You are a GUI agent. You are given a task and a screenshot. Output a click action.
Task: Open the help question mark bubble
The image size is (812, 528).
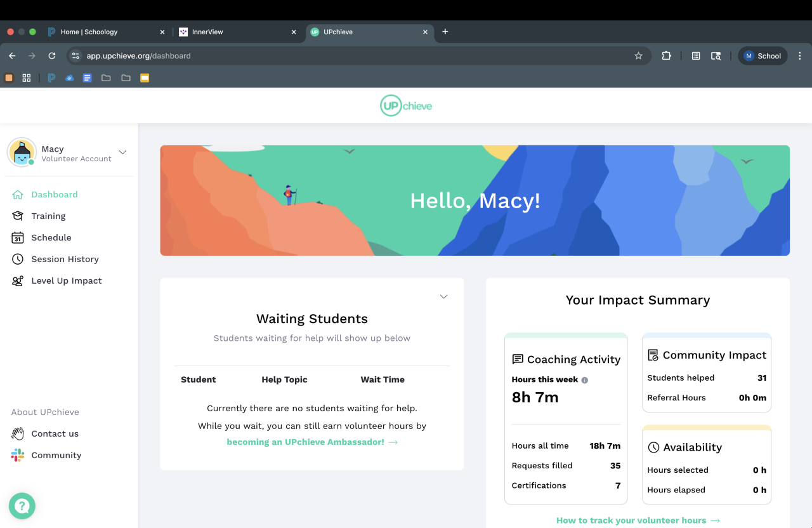[22, 506]
